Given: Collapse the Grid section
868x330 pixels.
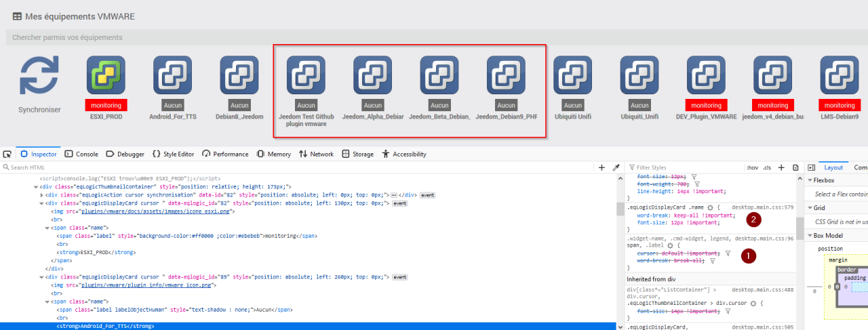Looking at the screenshot, I should click(x=810, y=208).
